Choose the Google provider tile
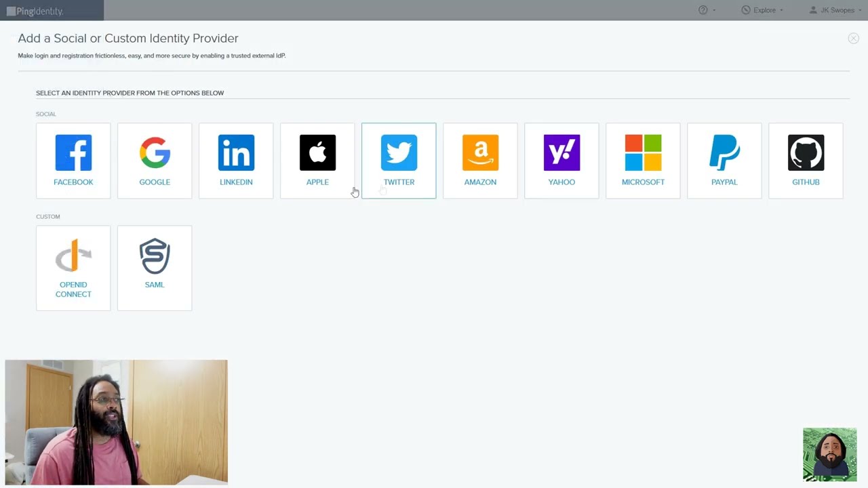 [155, 161]
